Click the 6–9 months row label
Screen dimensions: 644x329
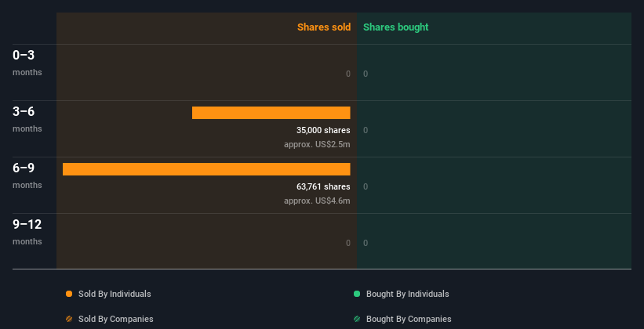coord(27,175)
